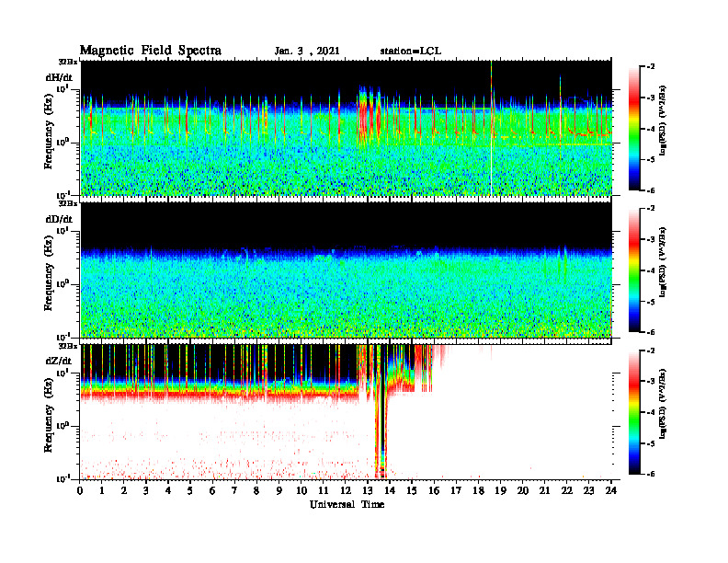The width and height of the screenshot is (728, 563).
Task: Click the log(PSD) label beside dH/dt color bar
Action: pos(663,121)
